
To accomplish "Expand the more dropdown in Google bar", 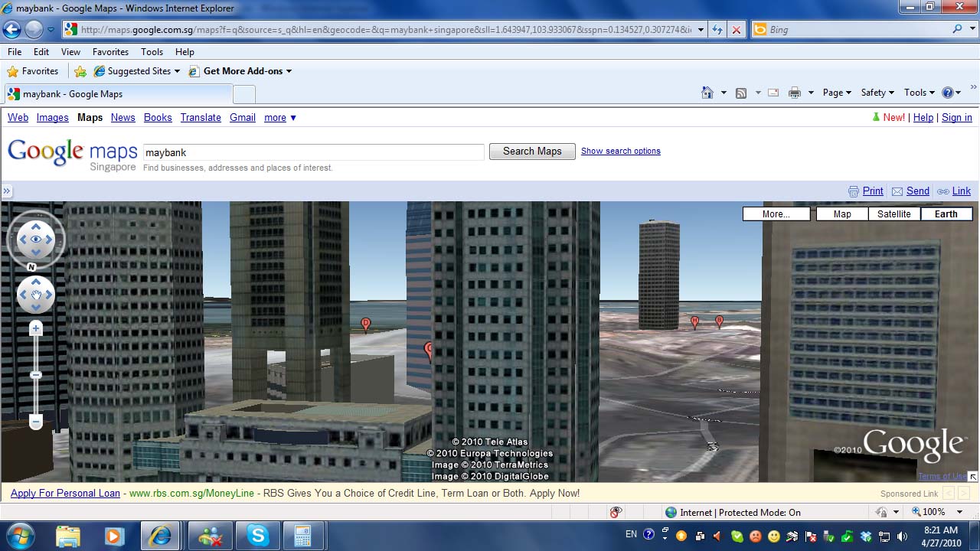I will coord(280,117).
